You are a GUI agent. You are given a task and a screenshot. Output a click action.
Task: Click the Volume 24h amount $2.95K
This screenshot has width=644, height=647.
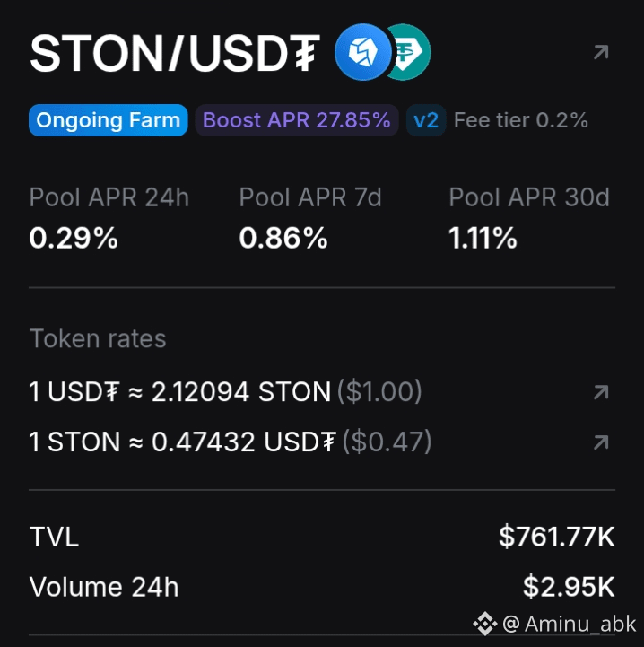pos(569,587)
